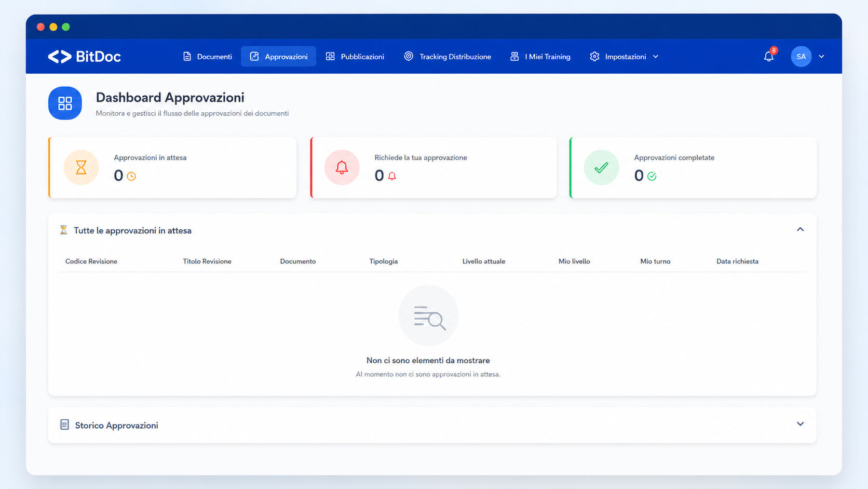Viewport: 868px width, 489px height.
Task: Open the Documenti menu item
Action: (x=207, y=56)
